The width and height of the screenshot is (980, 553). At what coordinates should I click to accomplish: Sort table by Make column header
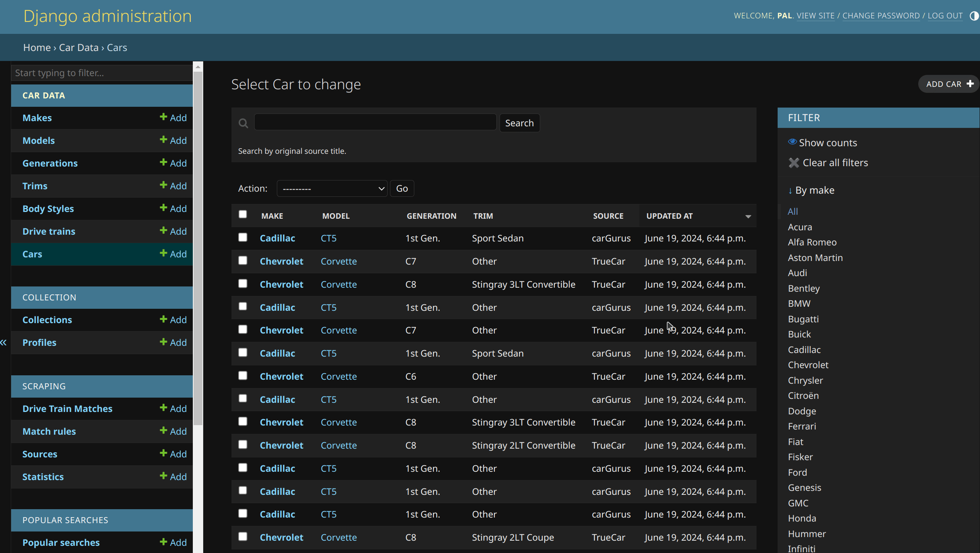272,216
